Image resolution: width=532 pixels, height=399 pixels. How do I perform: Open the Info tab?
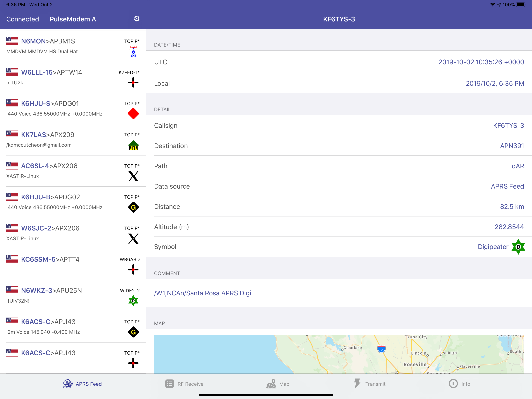459,384
